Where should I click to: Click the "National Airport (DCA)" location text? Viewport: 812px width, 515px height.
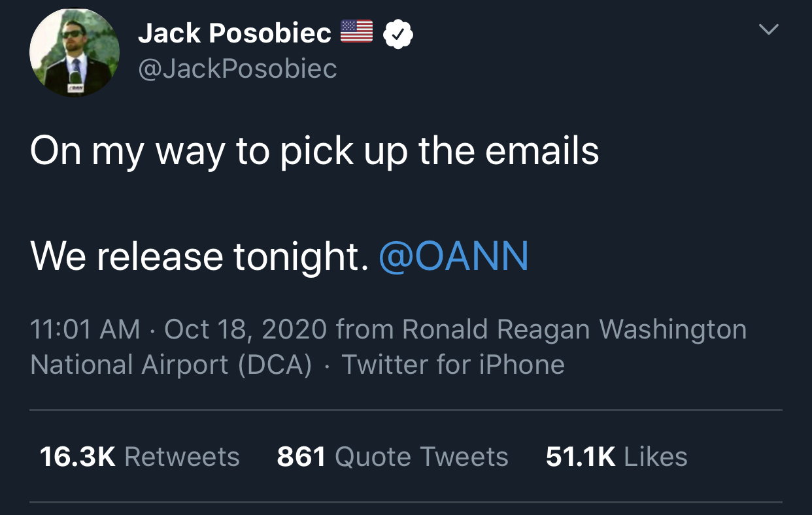pos(171,365)
